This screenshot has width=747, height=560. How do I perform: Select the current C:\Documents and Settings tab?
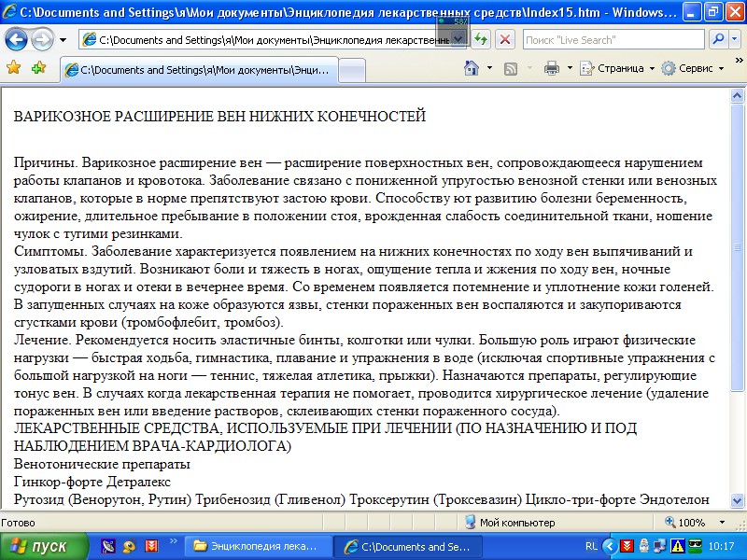tap(199, 70)
